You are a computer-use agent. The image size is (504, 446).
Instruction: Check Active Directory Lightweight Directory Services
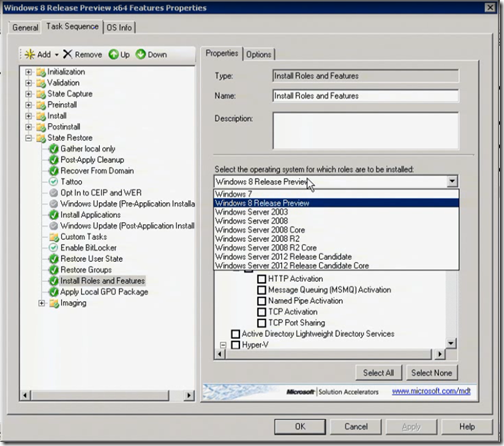[235, 334]
